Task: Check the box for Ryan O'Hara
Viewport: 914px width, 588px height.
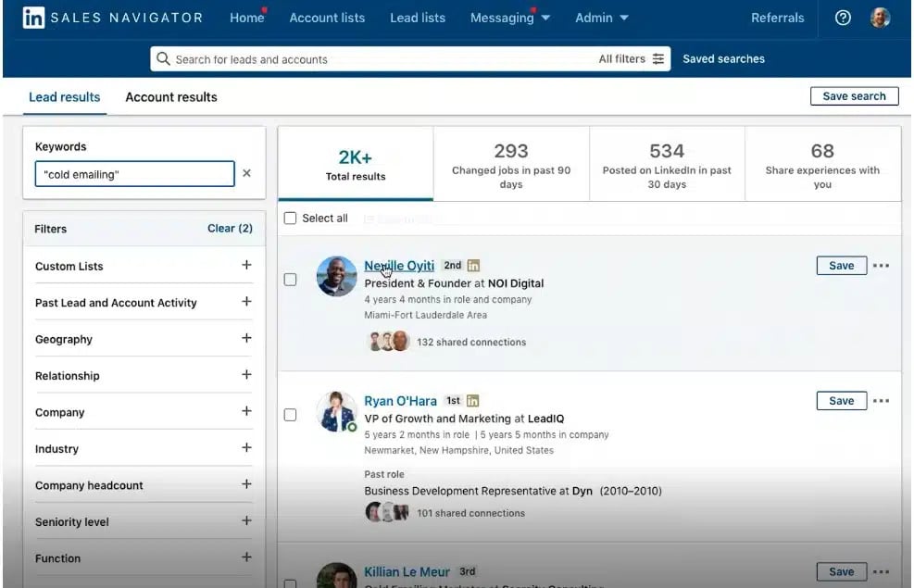Action: (x=290, y=415)
